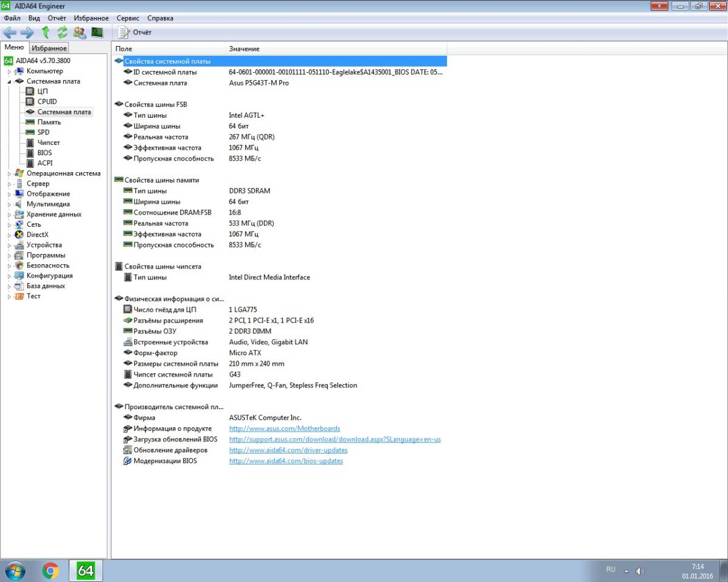The width and height of the screenshot is (728, 582).
Task: Click the Безопасность shield icon
Action: click(19, 266)
